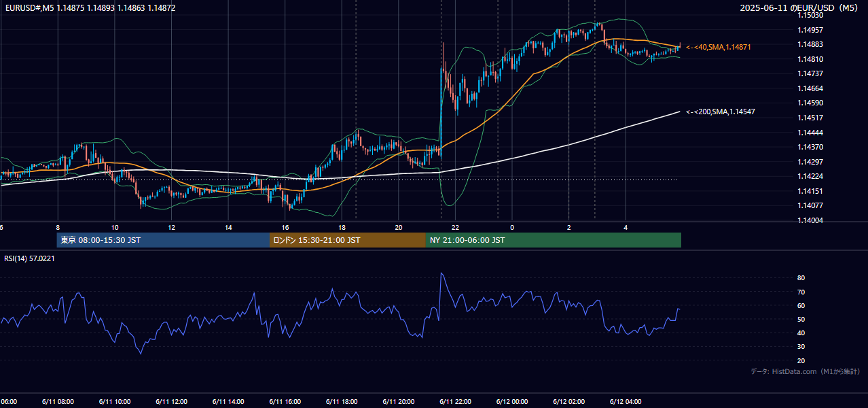The height and width of the screenshot is (408, 868).
Task: Click hour label 14 on price chart axis
Action: [228, 227]
